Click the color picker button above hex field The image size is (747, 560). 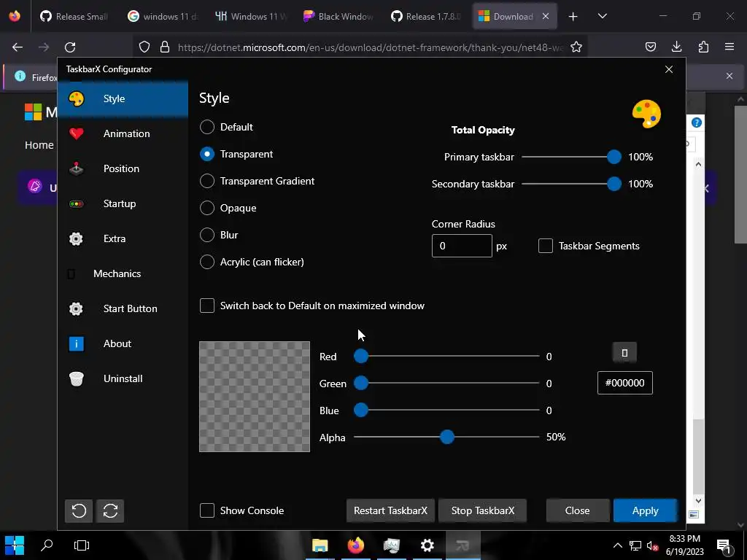pos(624,353)
